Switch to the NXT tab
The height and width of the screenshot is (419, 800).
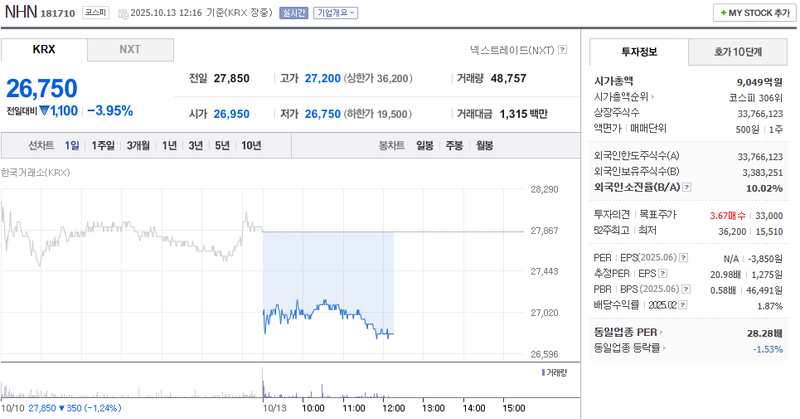(x=130, y=49)
